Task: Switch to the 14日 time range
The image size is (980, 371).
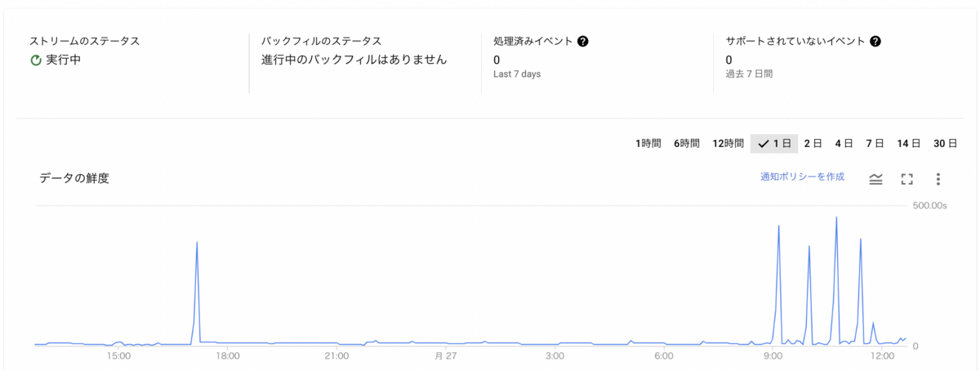Action: click(x=909, y=143)
